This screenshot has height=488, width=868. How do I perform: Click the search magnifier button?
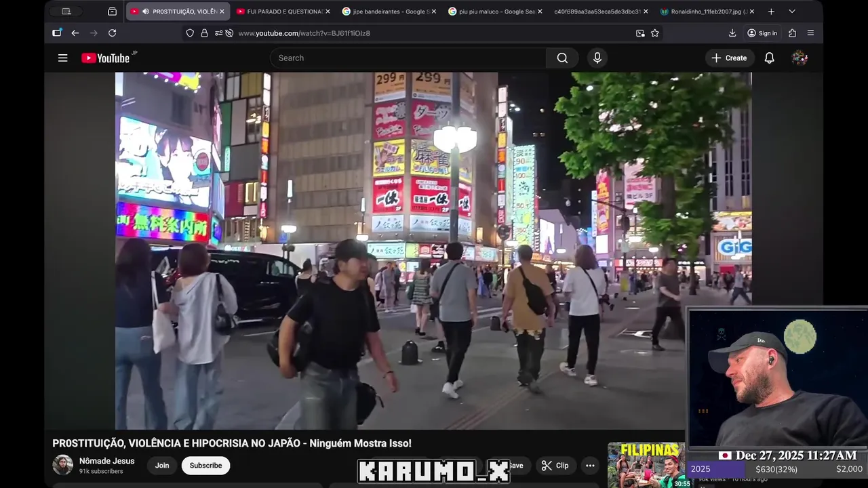click(562, 58)
